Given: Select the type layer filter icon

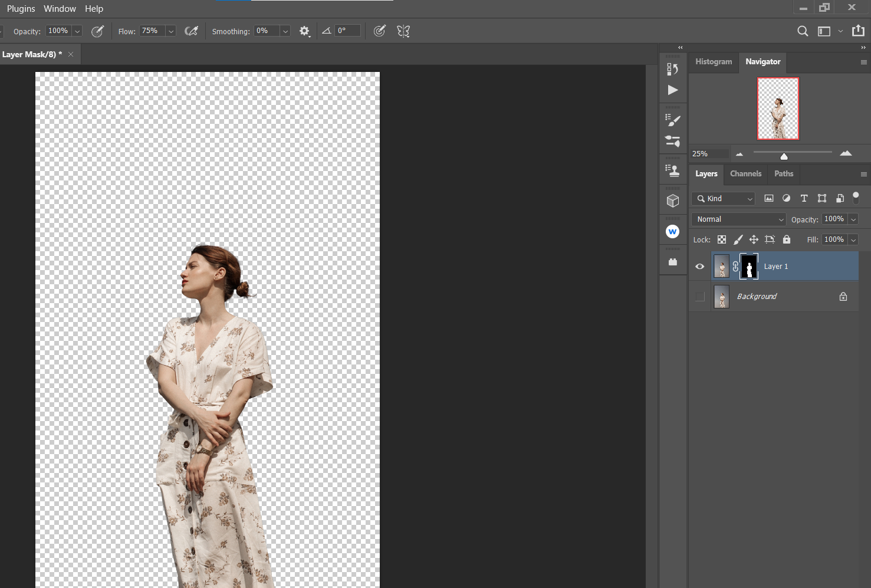Looking at the screenshot, I should (804, 199).
